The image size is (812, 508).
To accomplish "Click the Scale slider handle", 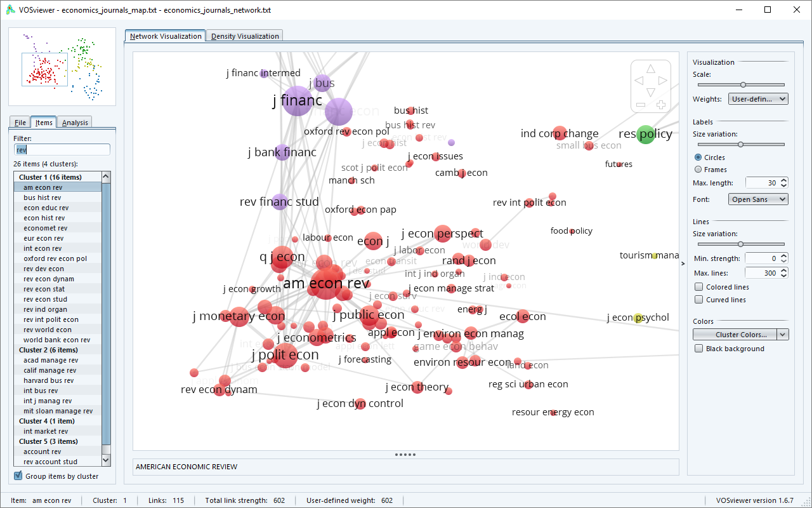I will [743, 84].
